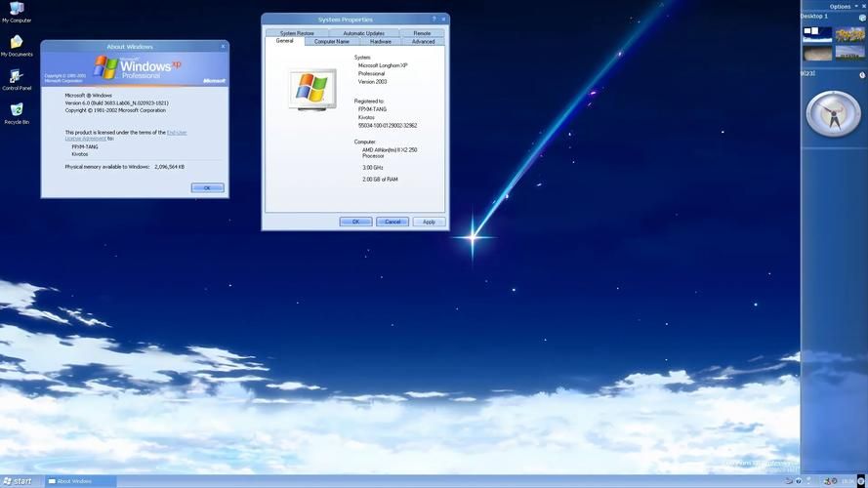
Task: Select the System Restore tab
Action: (x=297, y=33)
